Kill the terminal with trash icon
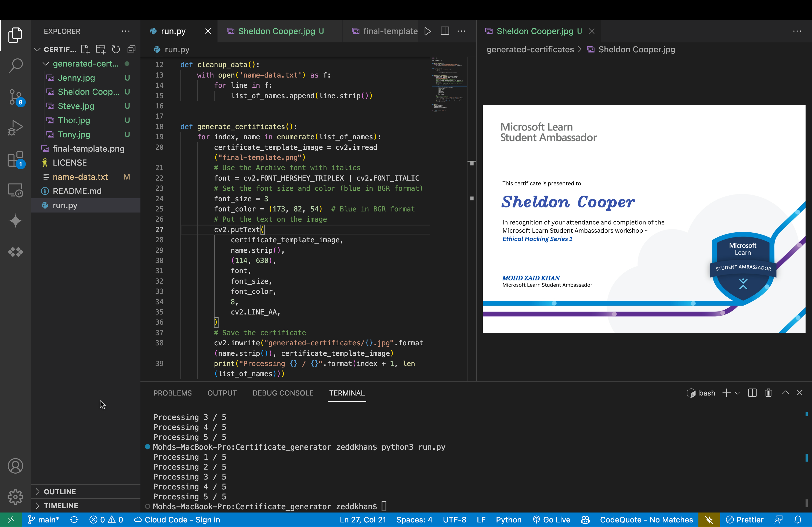Viewport: 812px width, 527px height. [x=768, y=393]
